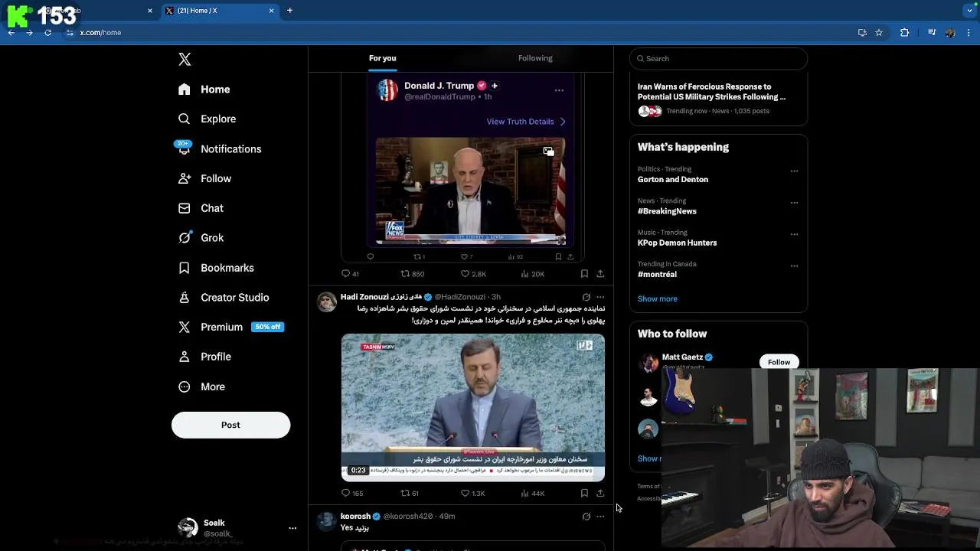The height and width of the screenshot is (551, 980).
Task: Open koorosh post more options
Action: coord(600,517)
